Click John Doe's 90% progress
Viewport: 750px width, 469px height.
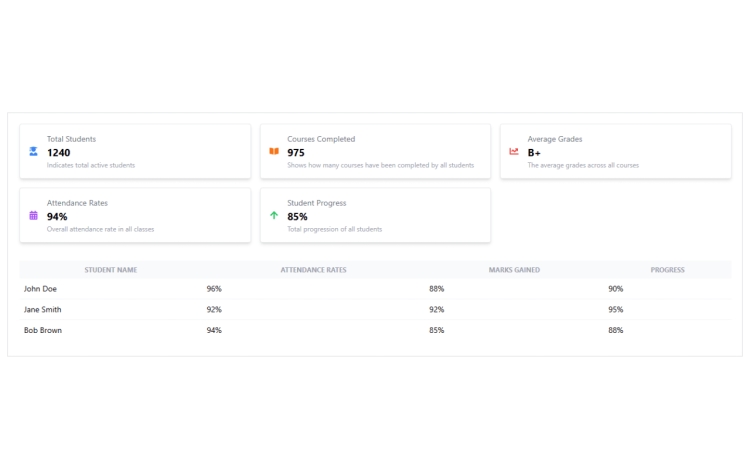coord(616,289)
